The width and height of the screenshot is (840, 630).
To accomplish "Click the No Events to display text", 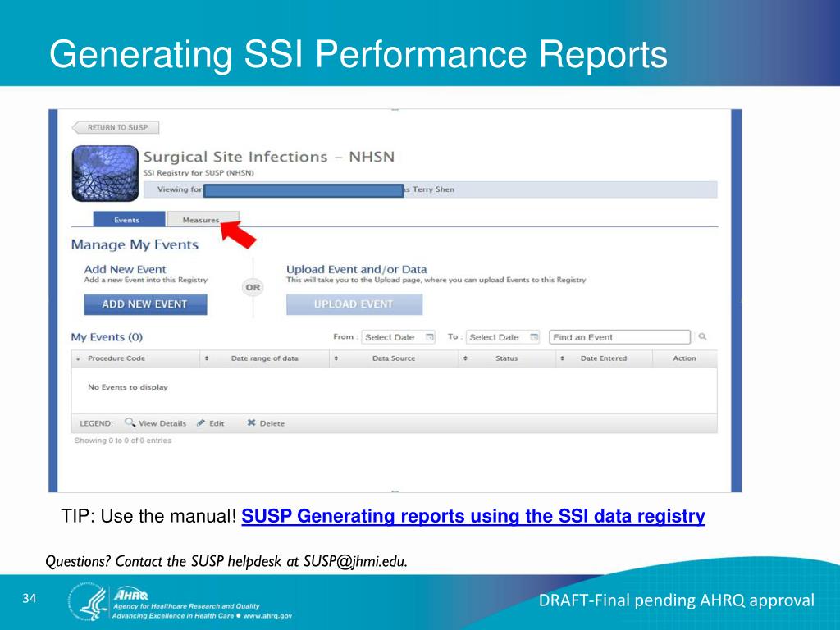I will click(127, 387).
